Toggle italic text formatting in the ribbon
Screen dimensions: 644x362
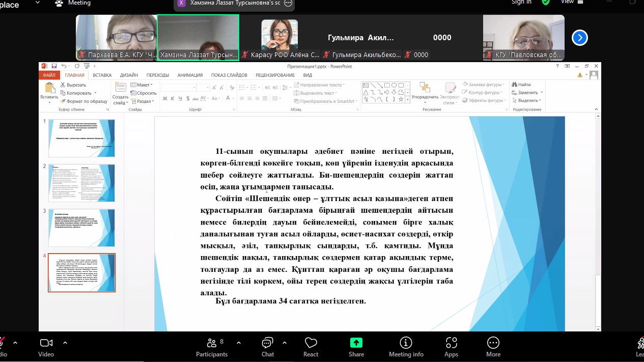[173, 99]
